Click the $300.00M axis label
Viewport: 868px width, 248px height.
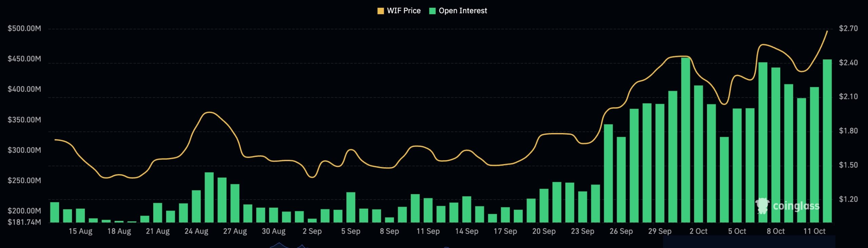pos(24,150)
